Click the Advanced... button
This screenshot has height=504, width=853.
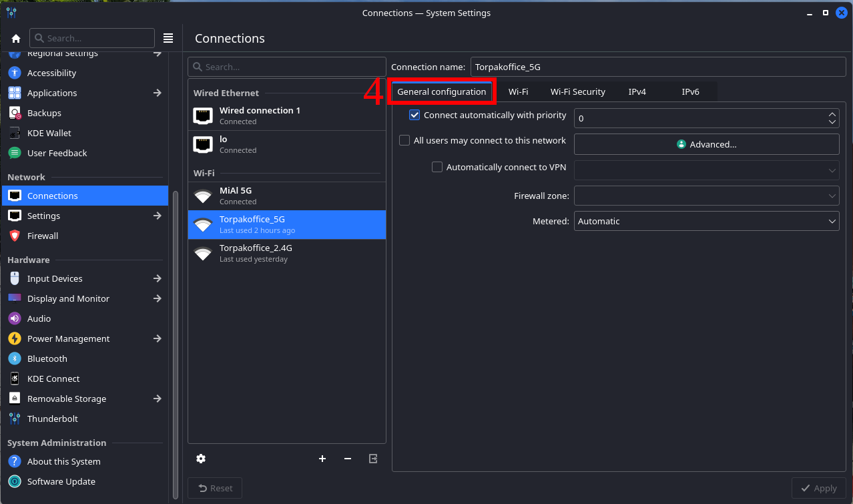(x=706, y=144)
